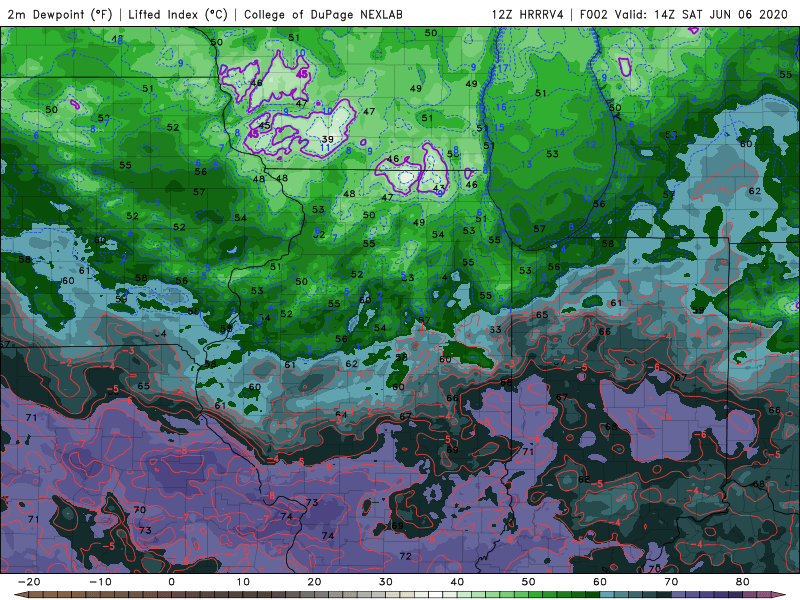Click the 20 label on the color scale

click(x=314, y=582)
